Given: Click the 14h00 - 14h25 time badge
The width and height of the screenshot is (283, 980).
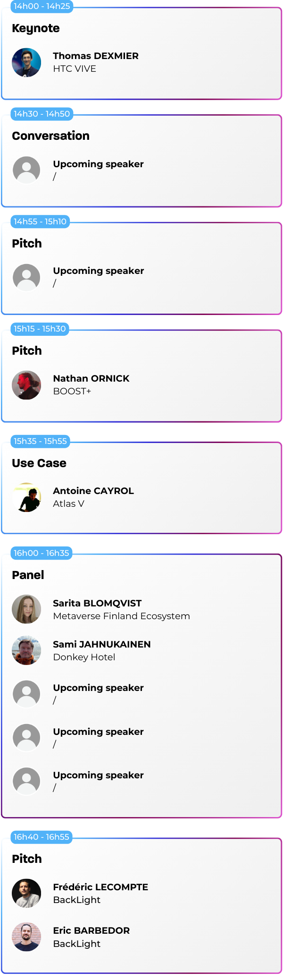Looking at the screenshot, I should [42, 6].
